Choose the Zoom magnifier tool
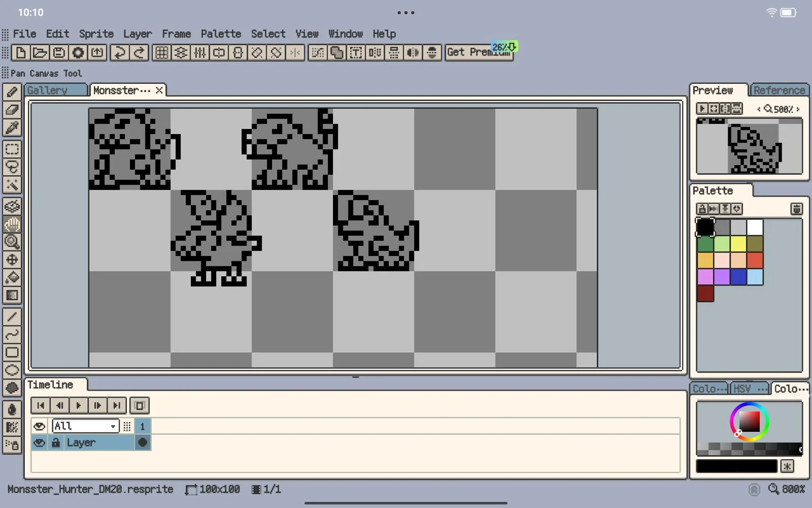The image size is (812, 508). pos(12,242)
